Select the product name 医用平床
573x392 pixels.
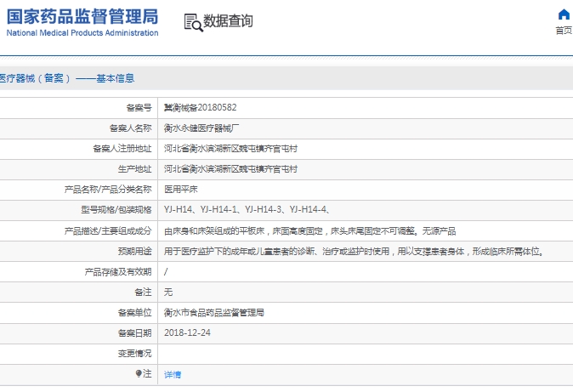(181, 190)
